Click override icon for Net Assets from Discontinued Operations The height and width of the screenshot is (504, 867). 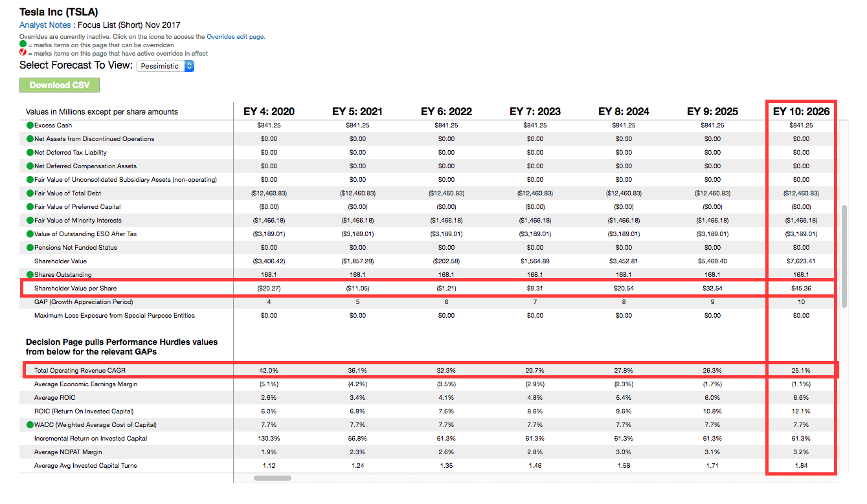pyautogui.click(x=30, y=139)
